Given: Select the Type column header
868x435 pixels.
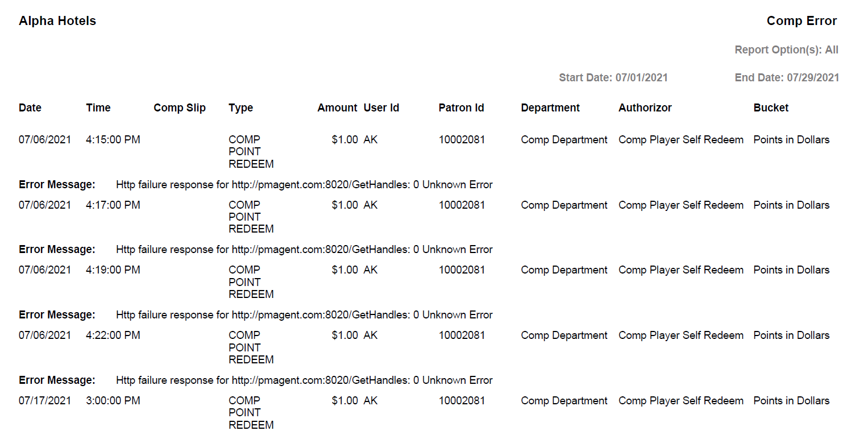Looking at the screenshot, I should coord(241,108).
